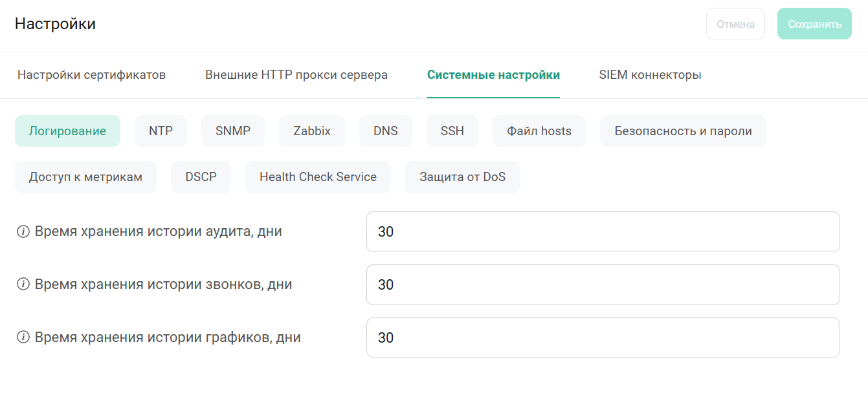Open the SSH settings section
Viewport: 868px width, 406px height.
pos(452,131)
